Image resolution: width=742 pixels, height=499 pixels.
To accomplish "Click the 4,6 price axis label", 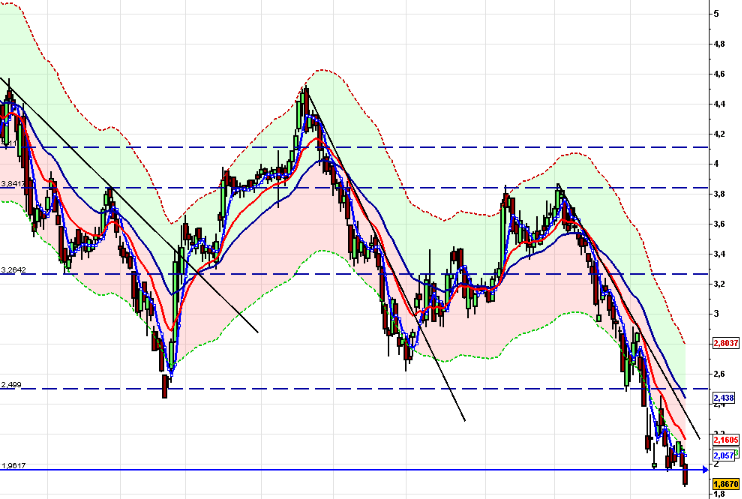I will tap(719, 74).
